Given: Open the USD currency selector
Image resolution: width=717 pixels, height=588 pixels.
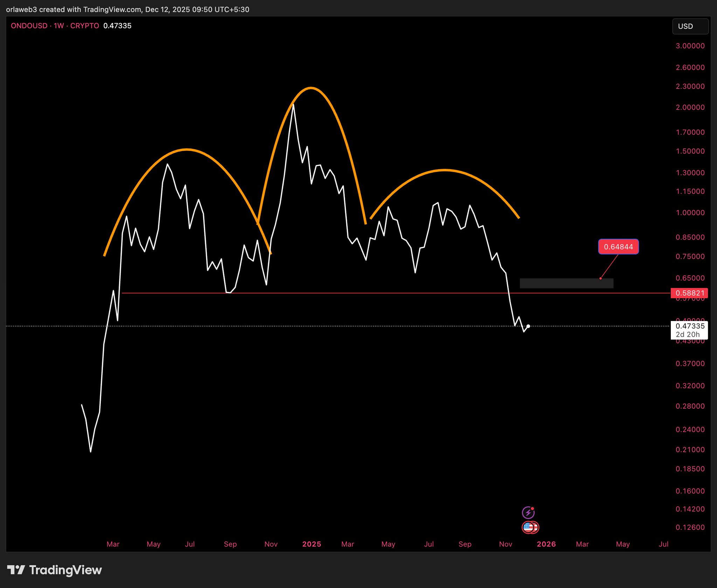Looking at the screenshot, I should [x=690, y=26].
